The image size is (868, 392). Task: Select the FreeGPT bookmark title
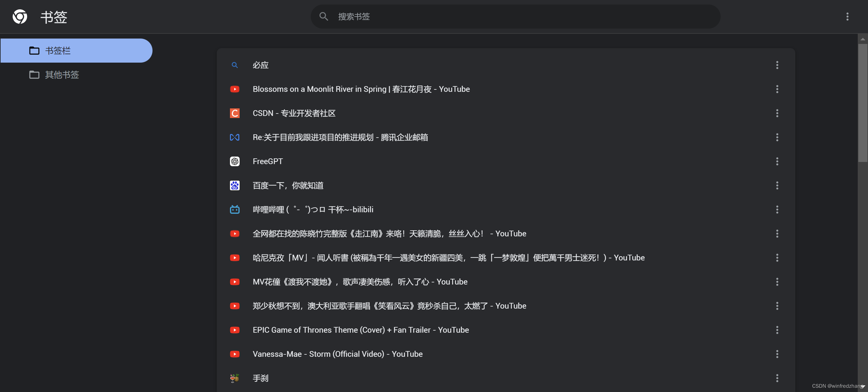point(268,161)
